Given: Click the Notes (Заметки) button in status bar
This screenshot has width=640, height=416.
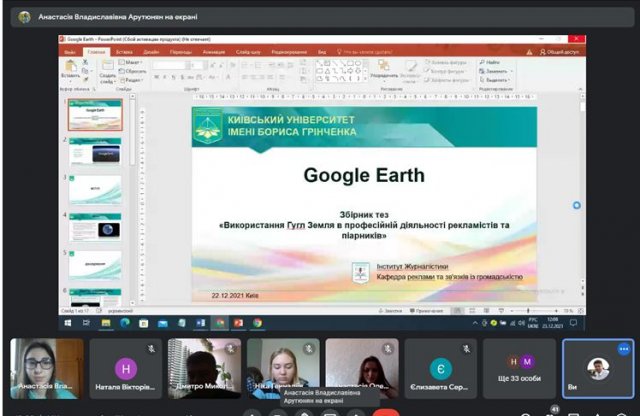Looking at the screenshot, I should (x=393, y=312).
